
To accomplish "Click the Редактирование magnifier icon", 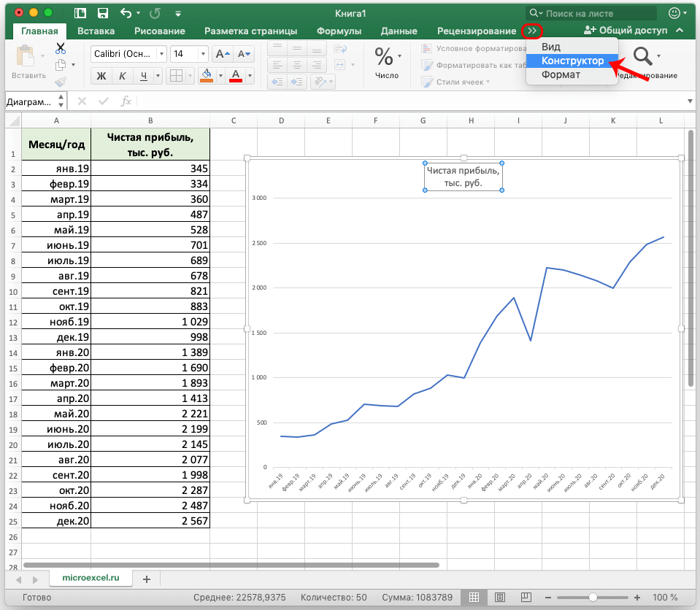I will point(642,57).
